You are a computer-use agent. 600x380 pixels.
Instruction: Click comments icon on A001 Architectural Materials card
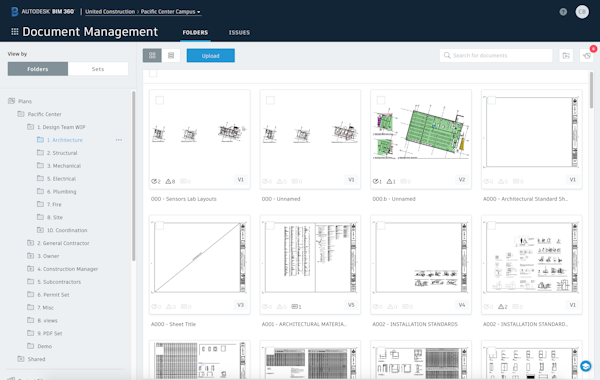point(294,307)
